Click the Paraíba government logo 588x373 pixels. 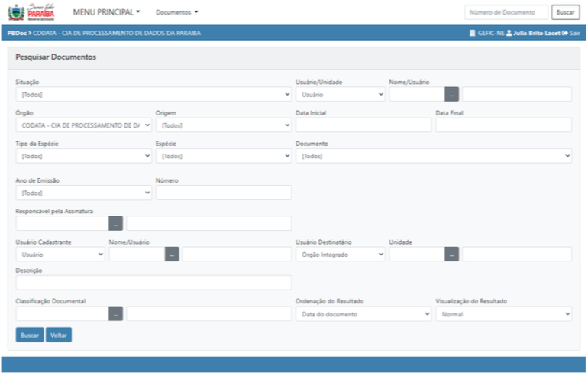31,12
